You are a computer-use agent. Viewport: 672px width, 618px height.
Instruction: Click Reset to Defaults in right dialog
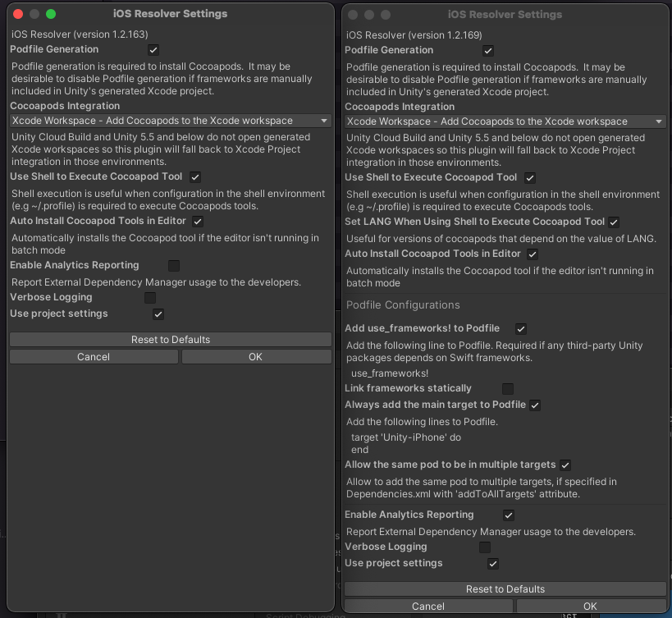pyautogui.click(x=506, y=588)
